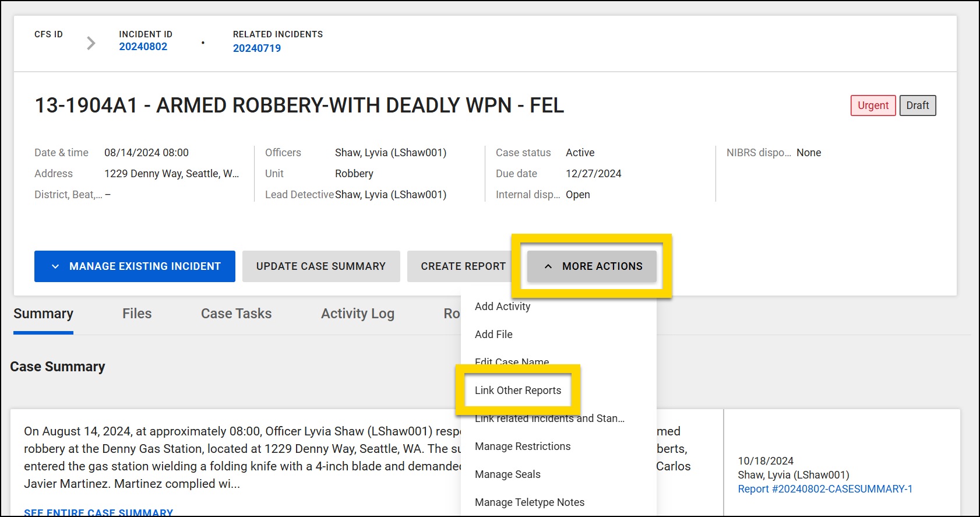This screenshot has width=980, height=517.
Task: Open incident ID 20240802 link
Action: pyautogui.click(x=143, y=47)
